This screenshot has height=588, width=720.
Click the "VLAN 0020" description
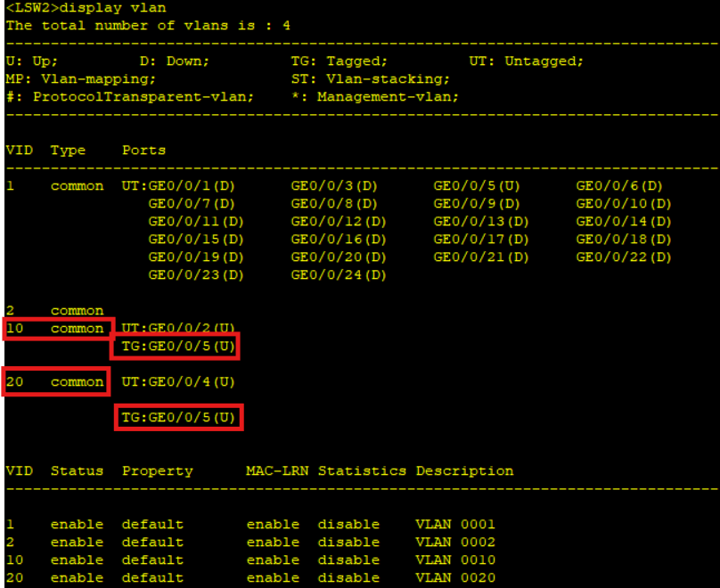(x=455, y=578)
